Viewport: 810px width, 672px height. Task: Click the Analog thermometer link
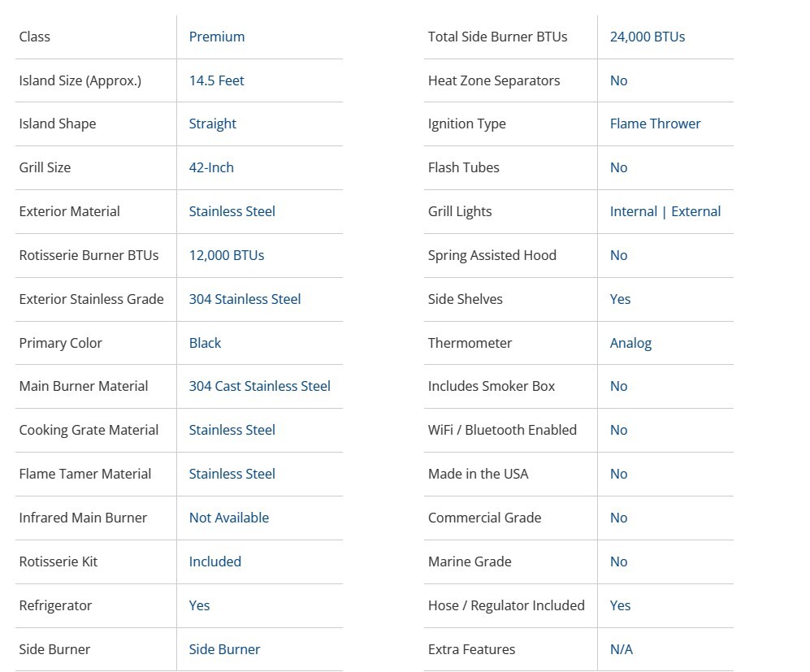click(630, 343)
